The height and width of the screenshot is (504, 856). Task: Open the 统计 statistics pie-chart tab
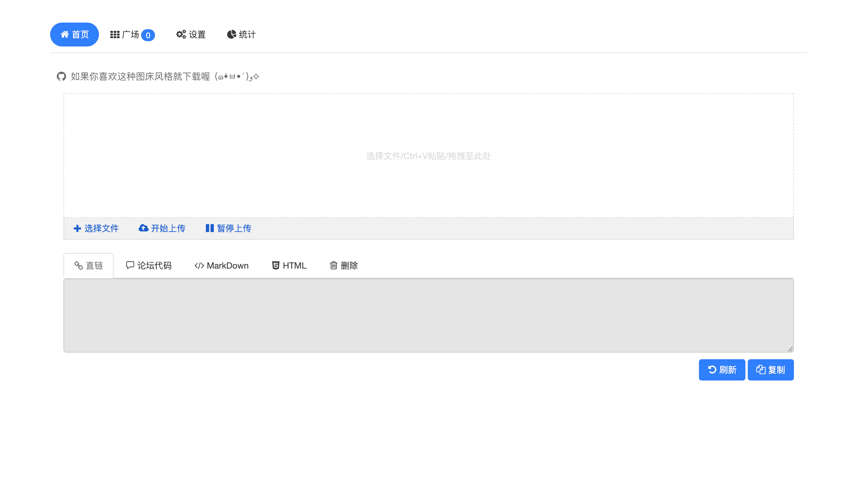[x=241, y=35]
